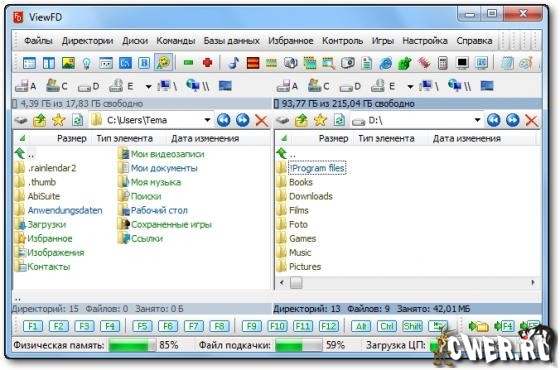Expand the C:\Users\Tema path dropdown
Screen dimensions: 560x370
point(207,120)
